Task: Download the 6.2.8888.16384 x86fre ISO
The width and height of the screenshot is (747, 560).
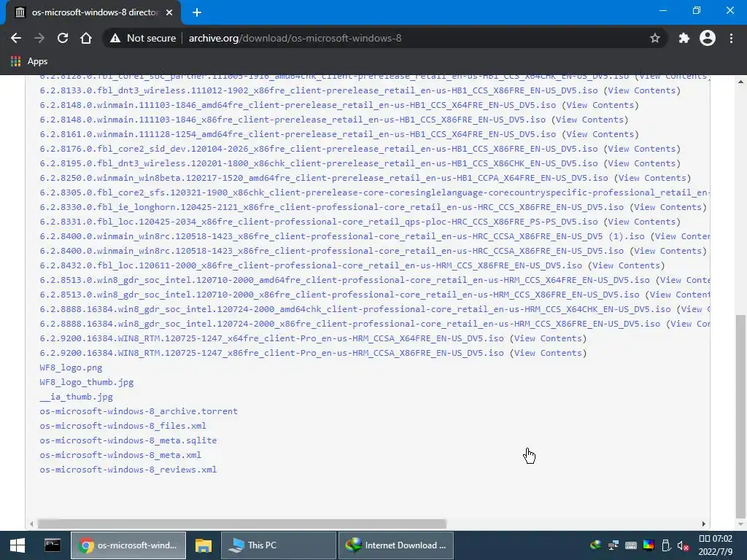Action: point(349,324)
